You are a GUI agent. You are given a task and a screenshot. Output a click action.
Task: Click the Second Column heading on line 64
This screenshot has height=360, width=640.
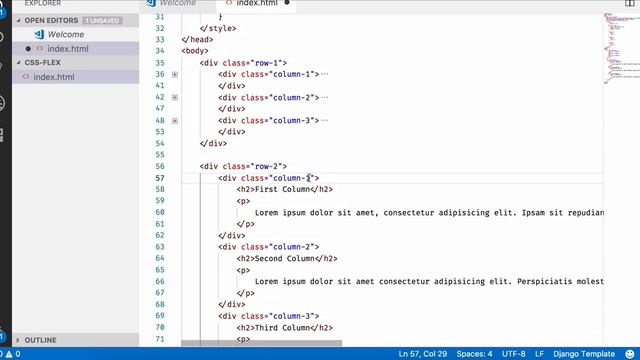(287, 258)
